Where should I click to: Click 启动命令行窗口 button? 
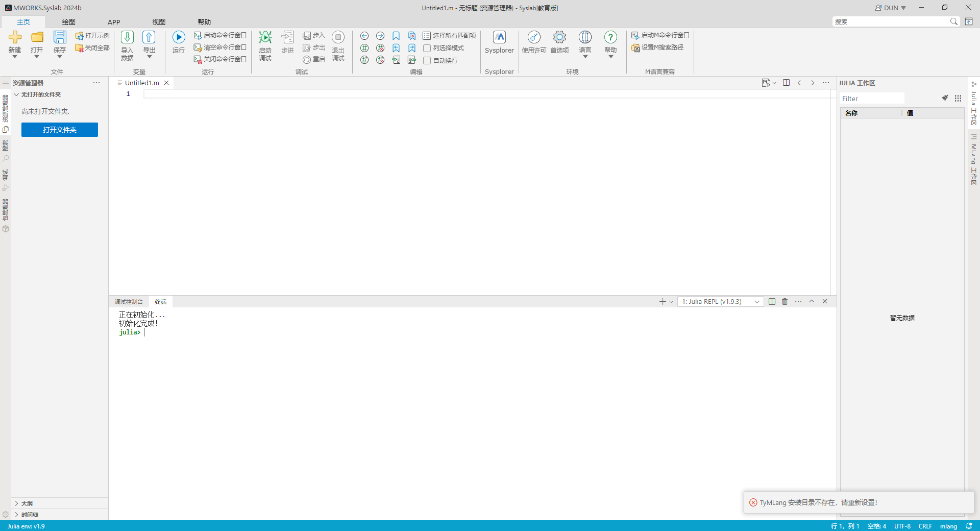click(220, 35)
